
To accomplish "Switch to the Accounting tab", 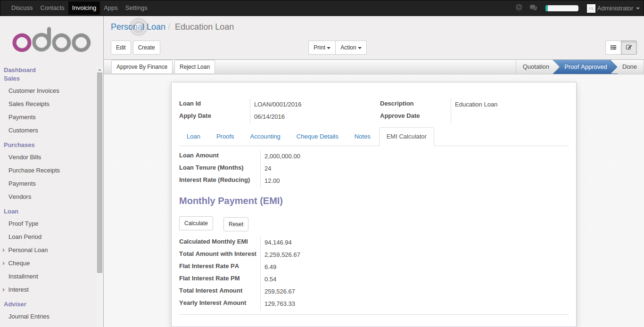I will (x=265, y=137).
